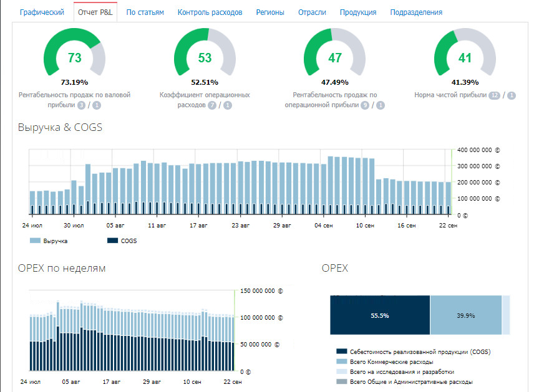Switch to the По статьям tab
Viewport: 539px width, 392px height.
click(x=145, y=12)
